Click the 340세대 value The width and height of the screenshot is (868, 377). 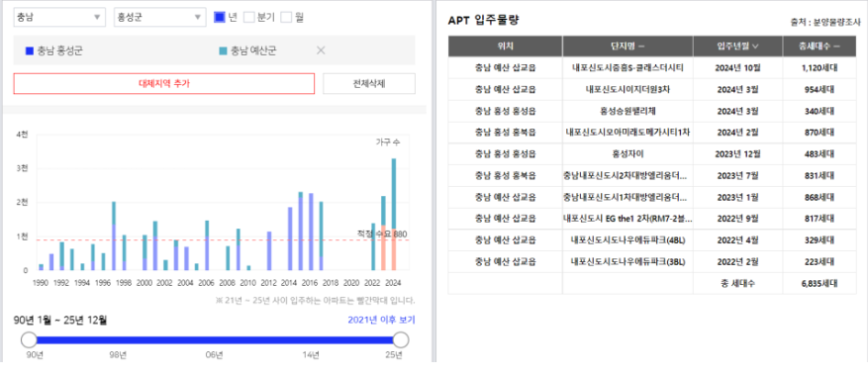(820, 111)
